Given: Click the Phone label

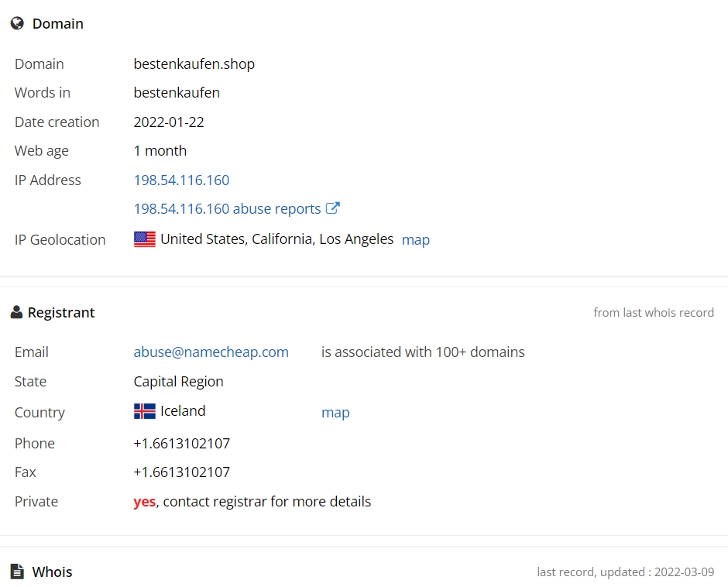Looking at the screenshot, I should click(x=35, y=443).
